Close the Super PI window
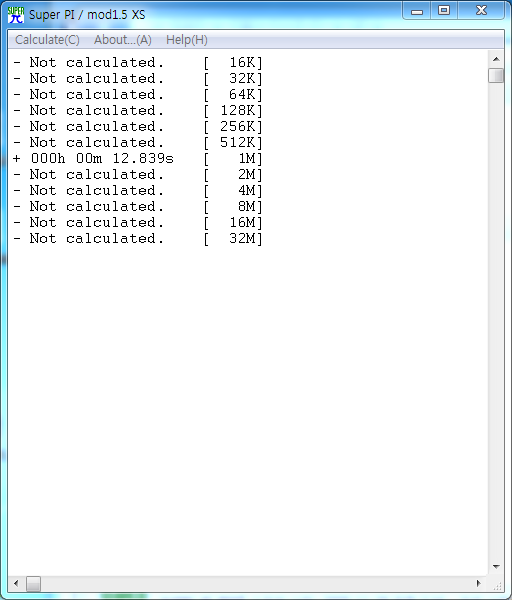The width and height of the screenshot is (512, 600). coord(481,11)
